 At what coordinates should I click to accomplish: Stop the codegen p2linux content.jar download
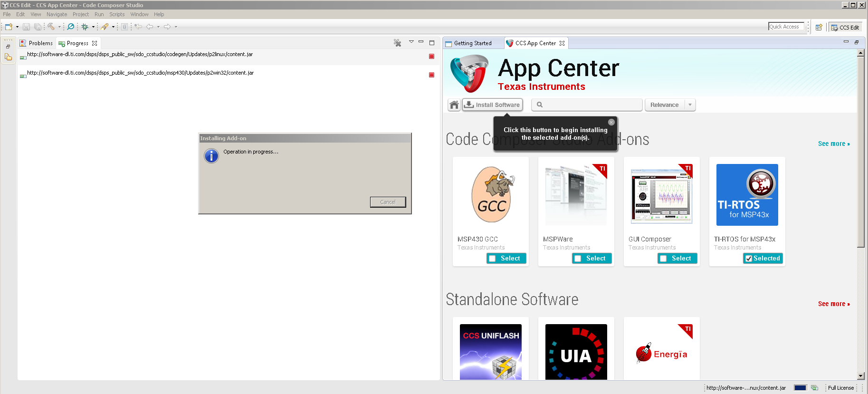click(x=431, y=57)
